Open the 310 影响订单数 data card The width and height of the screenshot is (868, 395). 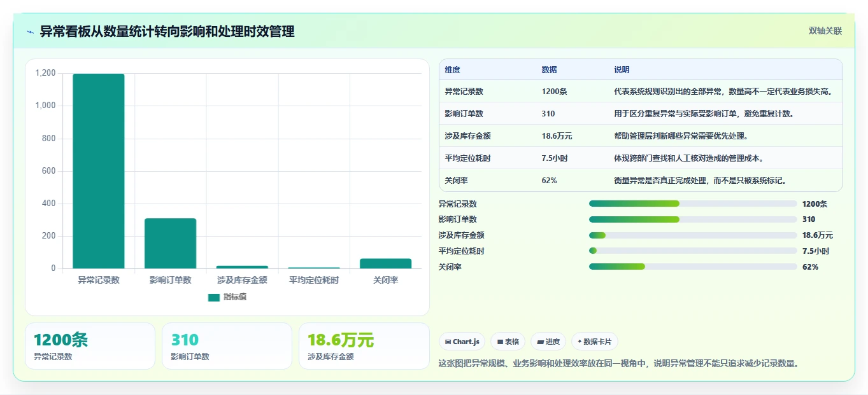tap(227, 346)
